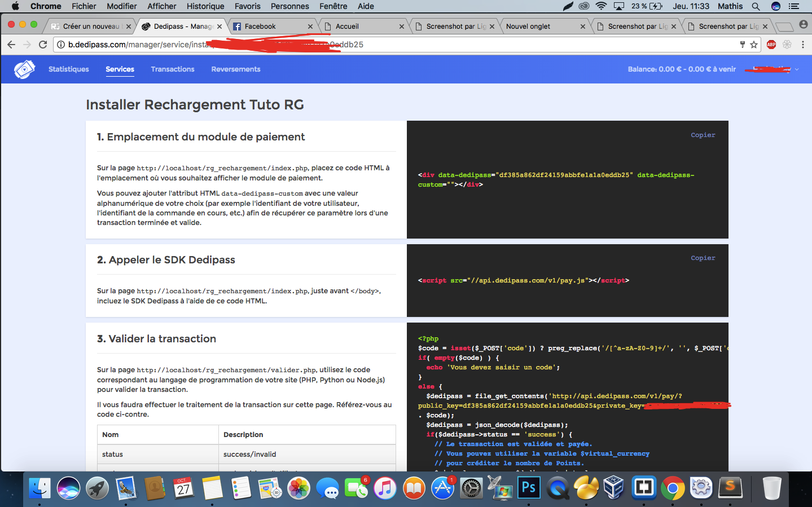Click Chrome's forward arrow
Image resolution: width=812 pixels, height=507 pixels.
click(27, 45)
